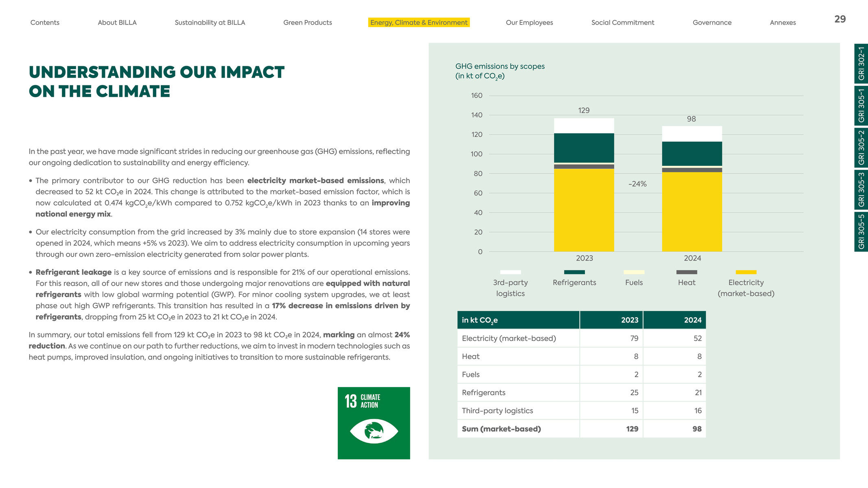Click the yellow electricity segment of 2023 bar
The width and height of the screenshot is (868, 488).
click(584, 210)
